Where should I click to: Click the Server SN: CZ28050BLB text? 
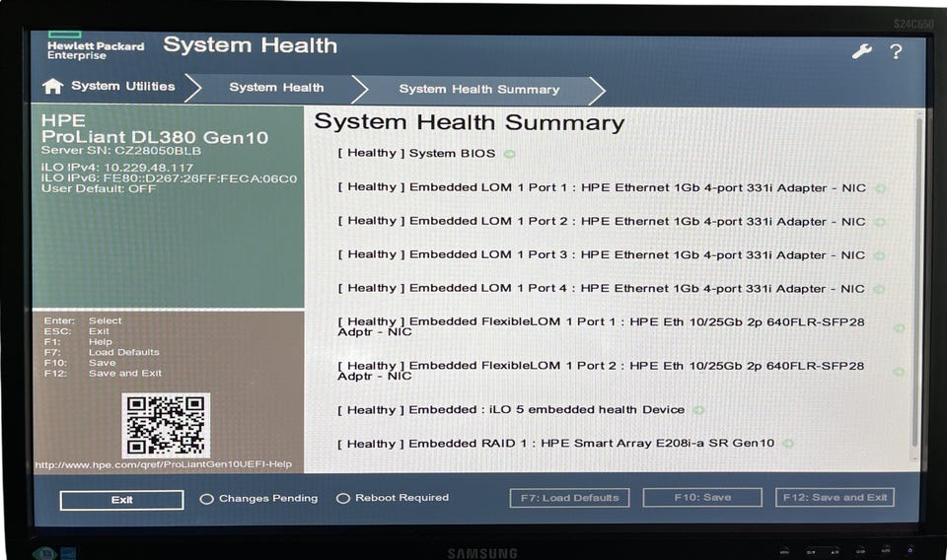tap(120, 151)
